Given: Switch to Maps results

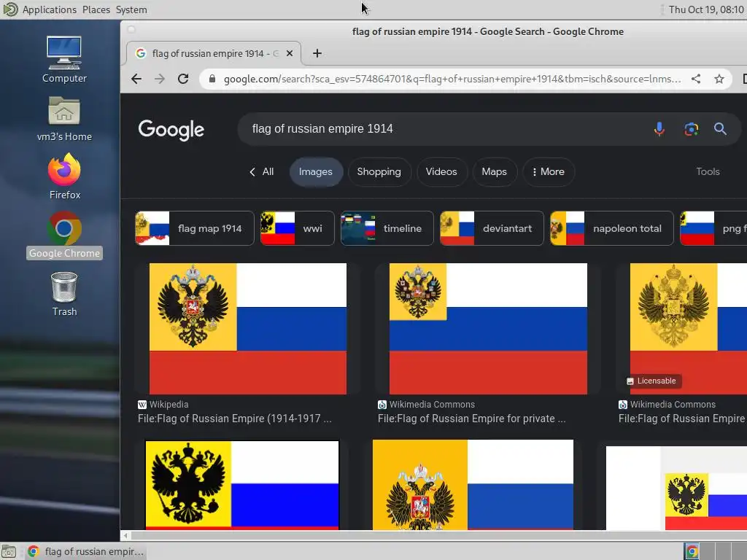Looking at the screenshot, I should coord(494,172).
